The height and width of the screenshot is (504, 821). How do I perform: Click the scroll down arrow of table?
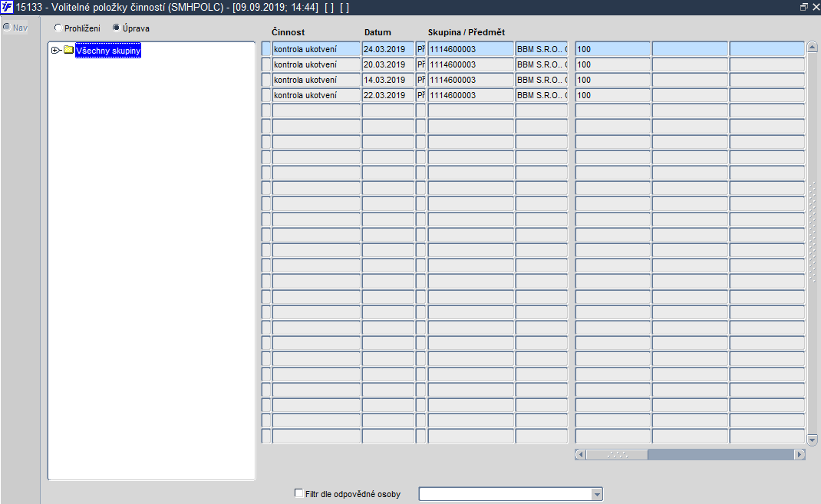click(812, 440)
